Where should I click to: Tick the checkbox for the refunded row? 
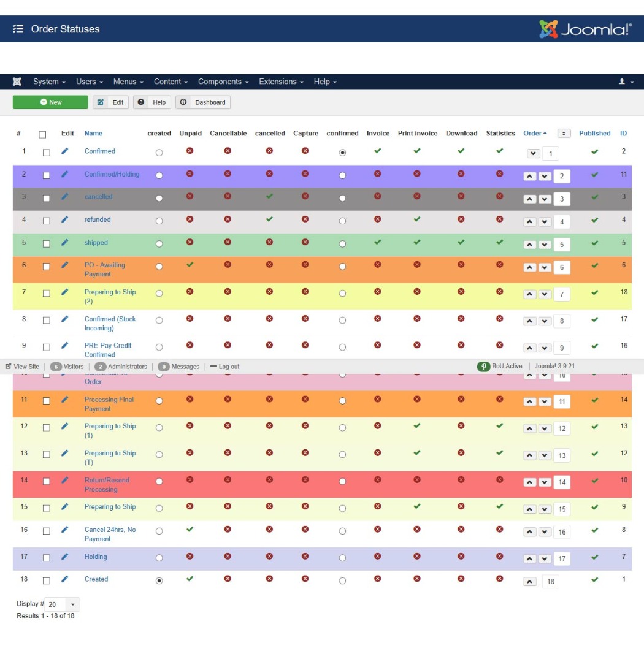pyautogui.click(x=46, y=221)
